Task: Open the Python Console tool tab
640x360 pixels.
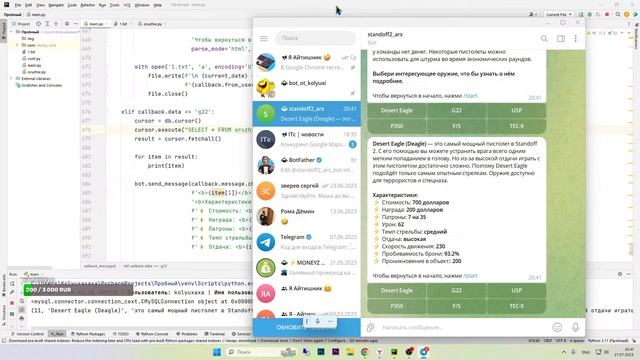Action: point(152,334)
